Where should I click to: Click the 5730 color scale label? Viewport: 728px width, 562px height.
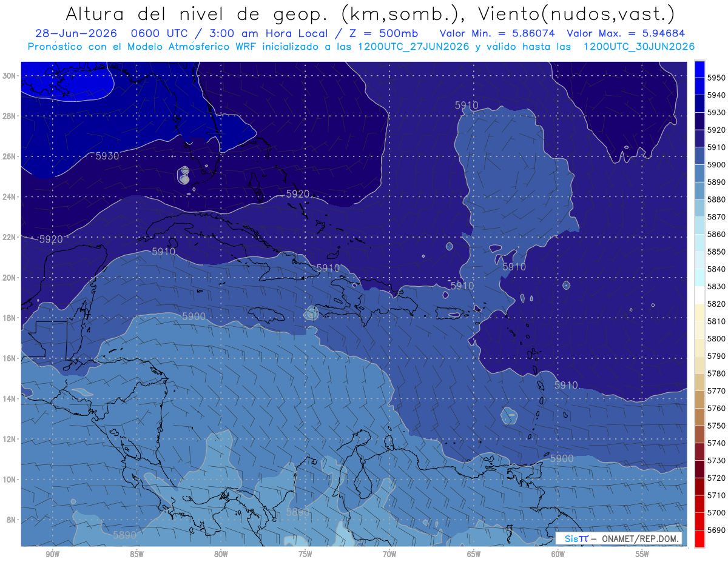[717, 461]
